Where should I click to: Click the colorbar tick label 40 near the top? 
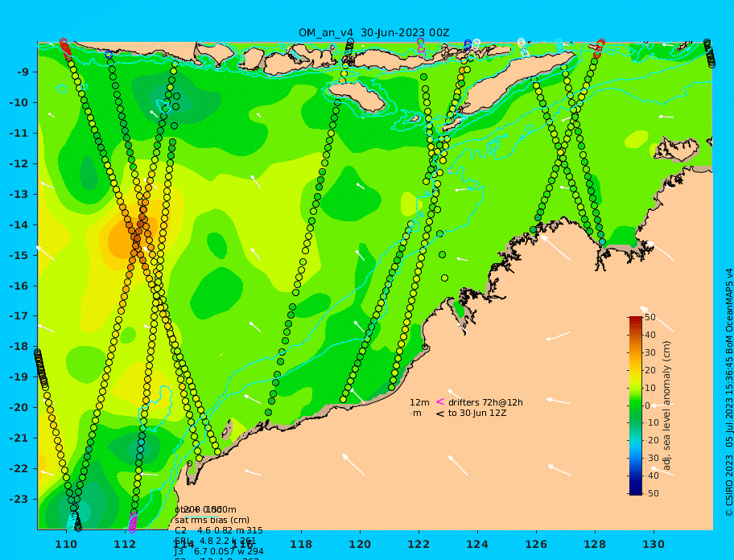click(x=650, y=335)
